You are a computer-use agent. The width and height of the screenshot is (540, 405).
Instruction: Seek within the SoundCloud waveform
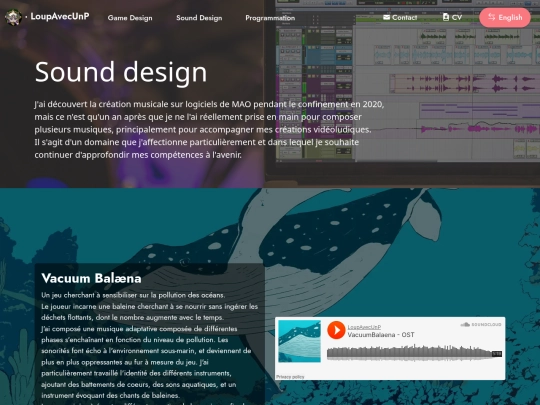[x=414, y=353]
